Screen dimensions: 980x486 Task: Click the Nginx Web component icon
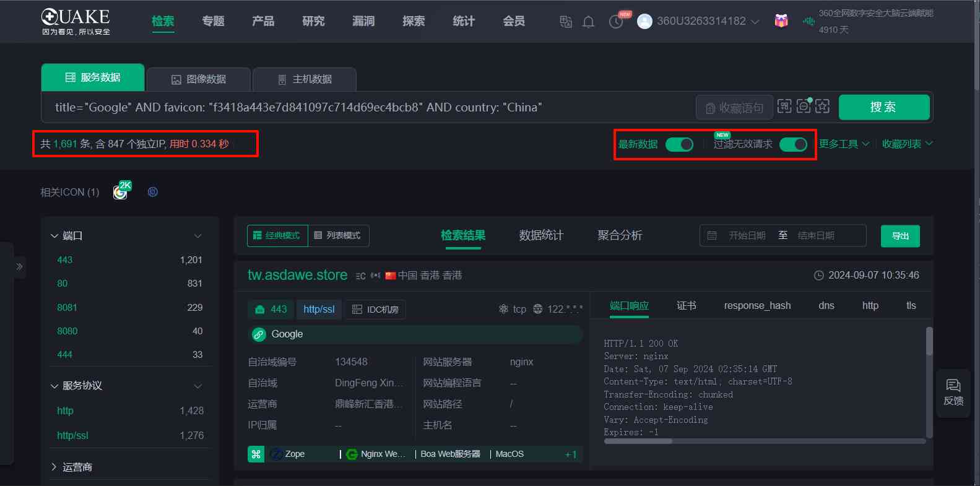352,454
